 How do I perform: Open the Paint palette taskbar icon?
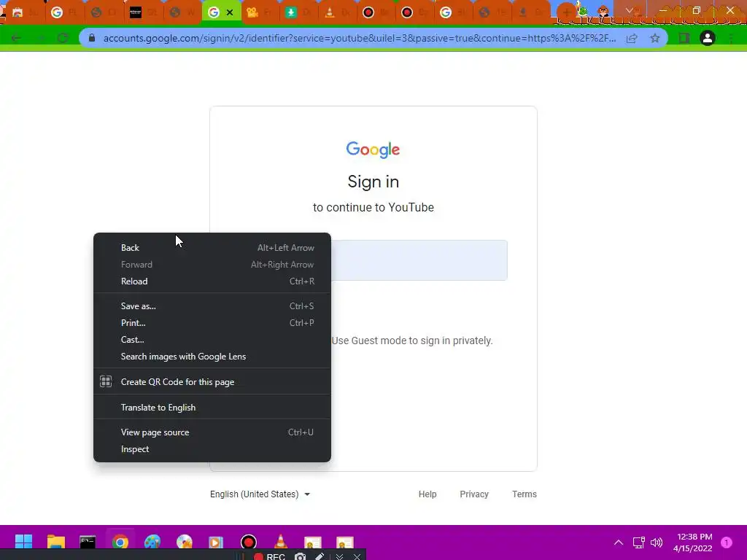click(152, 542)
